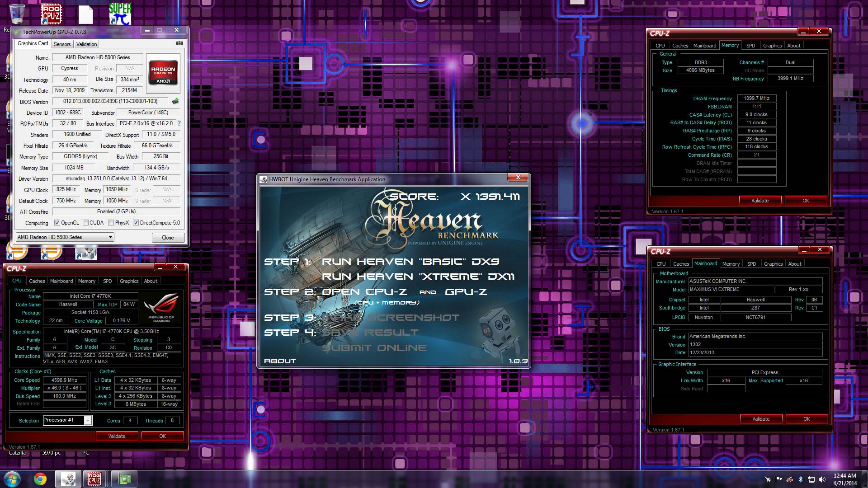Click the Driver Version field in GPU-Z
This screenshot has height=488, width=868.
coord(116,178)
